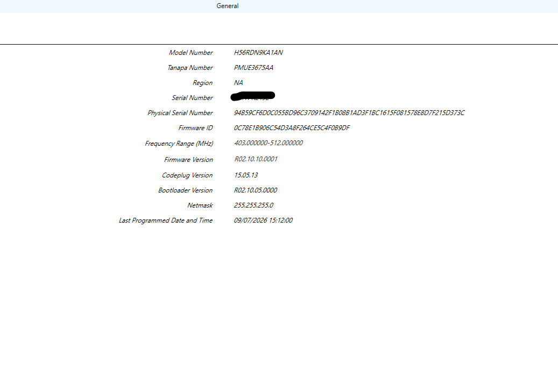Select the Region label

(202, 83)
